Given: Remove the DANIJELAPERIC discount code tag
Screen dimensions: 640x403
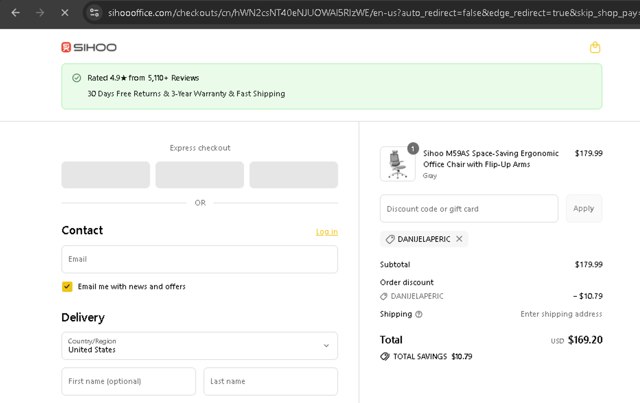Looking at the screenshot, I should pos(459,239).
